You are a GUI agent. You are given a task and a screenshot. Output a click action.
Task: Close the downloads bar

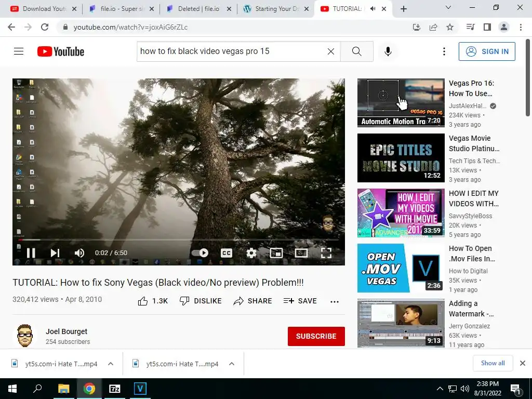tap(523, 363)
